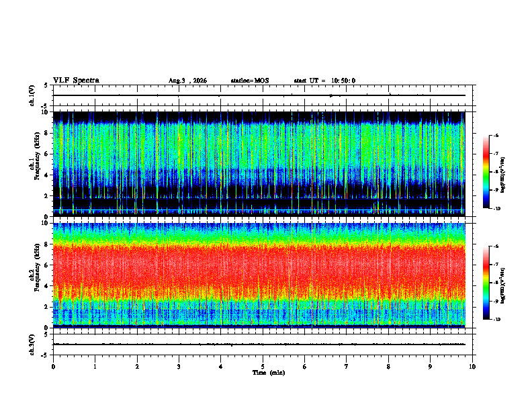Click the "ch.1(V)" voltage axis label
The height and width of the screenshot is (411, 532).
click(32, 95)
